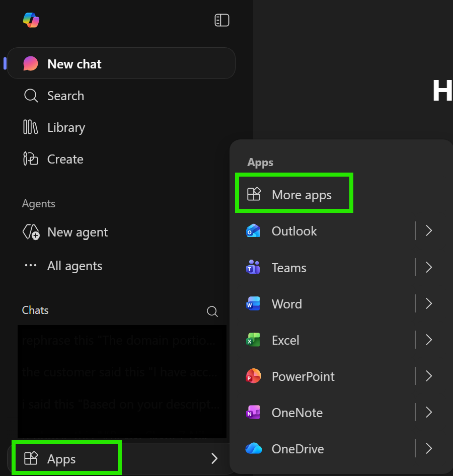Viewport: 453px width, 476px height.
Task: Click the ellipsis icon beside All agents
Action: 31,265
